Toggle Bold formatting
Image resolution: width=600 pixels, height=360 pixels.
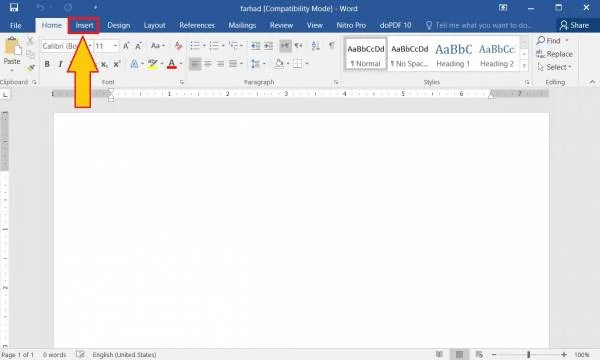click(47, 64)
